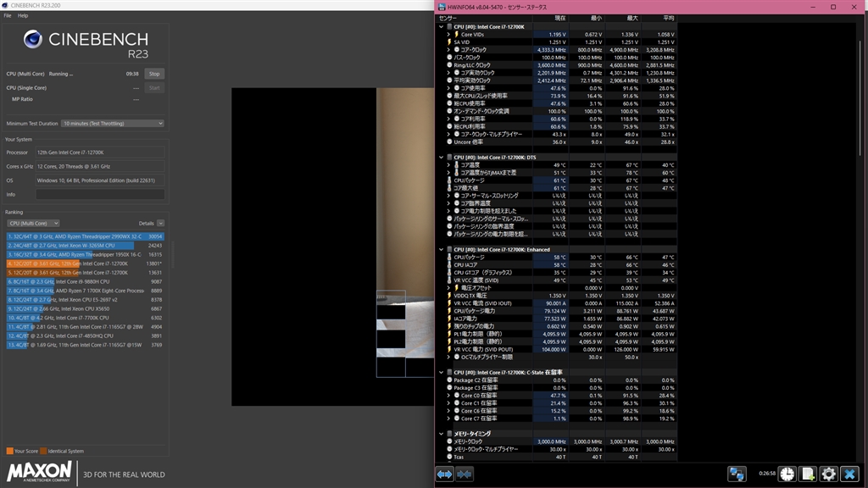The height and width of the screenshot is (488, 868).
Task: Click the 最大 column header
Action: pos(632,19)
